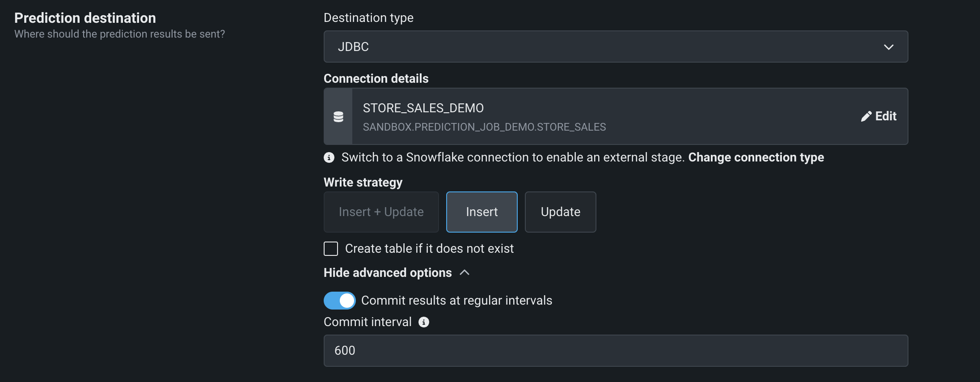This screenshot has height=382, width=980.
Task: Select the Insert write strategy
Action: 482,212
